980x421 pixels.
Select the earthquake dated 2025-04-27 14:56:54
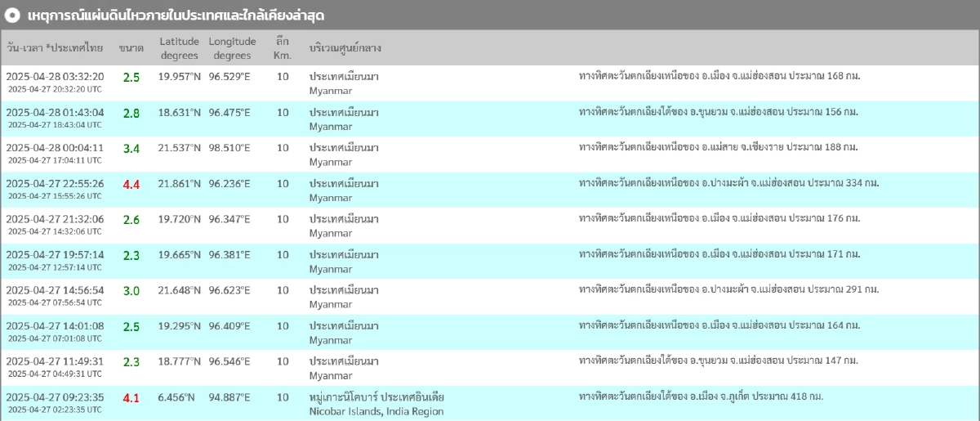click(x=490, y=297)
